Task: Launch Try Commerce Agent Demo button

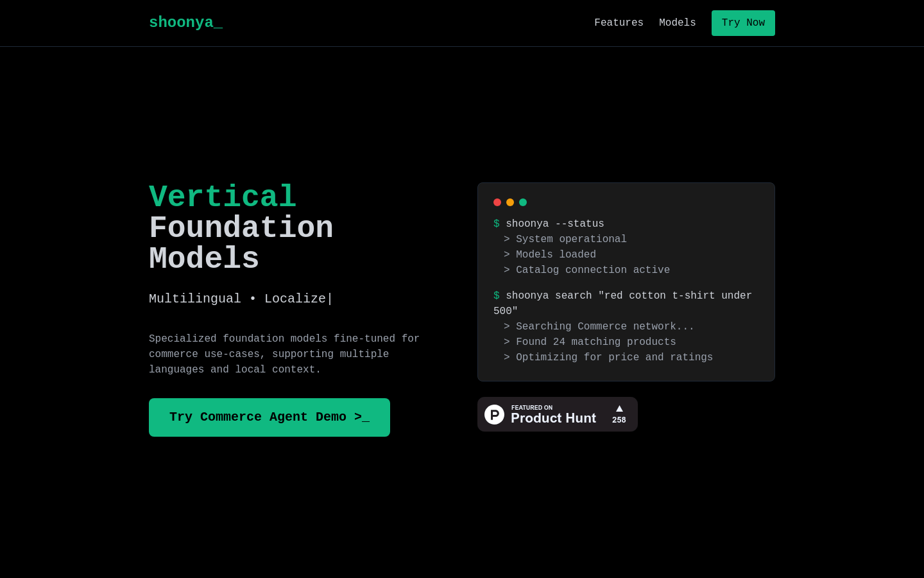Action: tap(269, 417)
